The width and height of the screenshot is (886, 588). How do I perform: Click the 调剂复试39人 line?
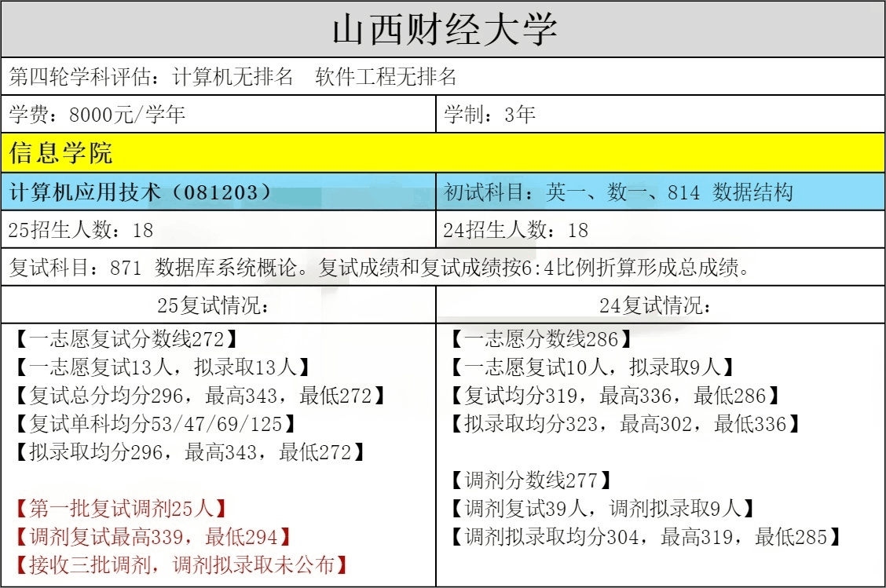(x=602, y=508)
